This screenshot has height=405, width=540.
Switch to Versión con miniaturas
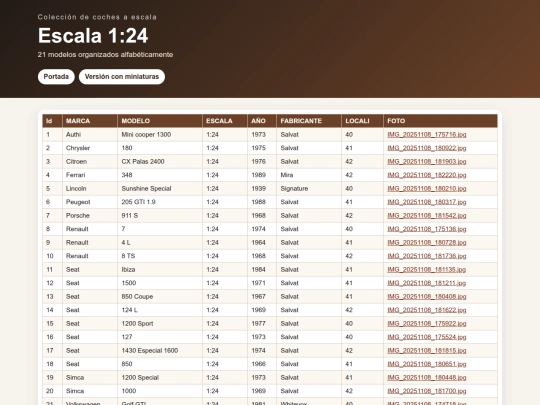click(x=122, y=76)
